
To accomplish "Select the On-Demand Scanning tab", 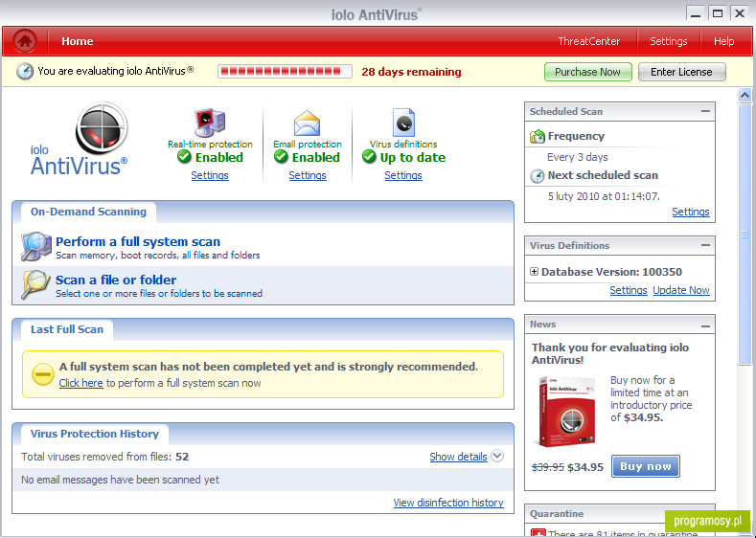I will (88, 212).
